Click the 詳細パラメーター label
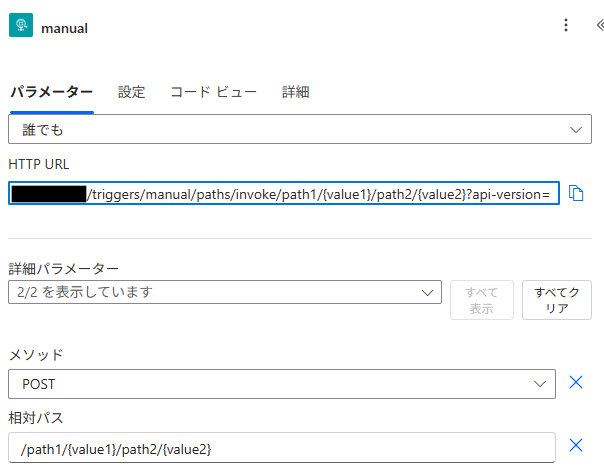The width and height of the screenshot is (604, 470). 64,268
